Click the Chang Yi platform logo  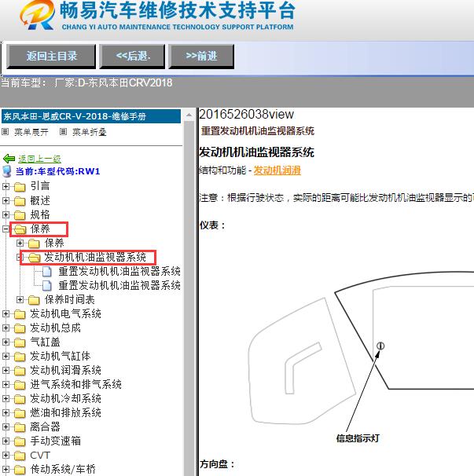pyautogui.click(x=37, y=15)
